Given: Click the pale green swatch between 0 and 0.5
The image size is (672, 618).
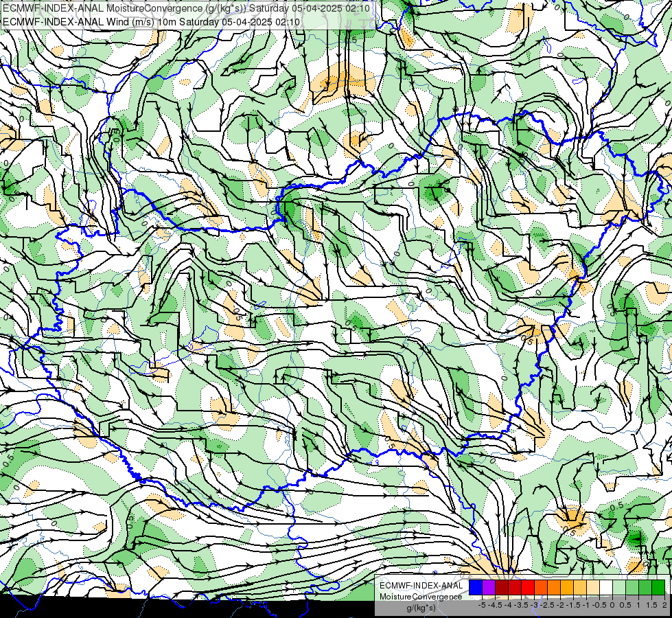Looking at the screenshot, I should [x=619, y=588].
